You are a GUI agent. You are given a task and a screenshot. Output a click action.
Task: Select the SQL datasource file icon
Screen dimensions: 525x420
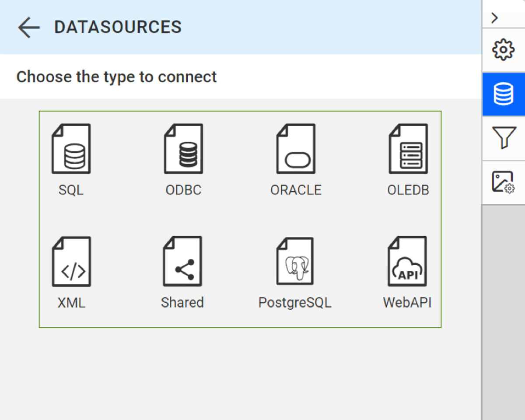point(71,149)
